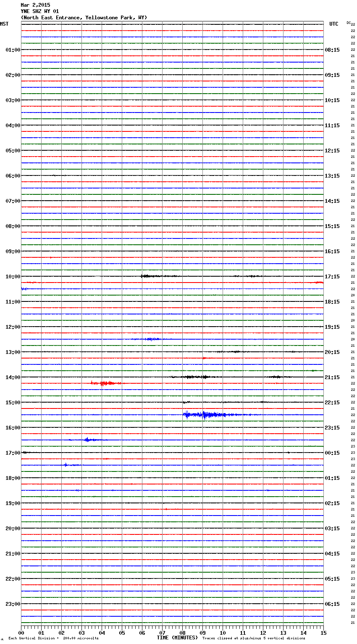Viewport: 357px width, 644px height.
Task: Select the 13:15 UTC time label
Action: tap(332, 176)
